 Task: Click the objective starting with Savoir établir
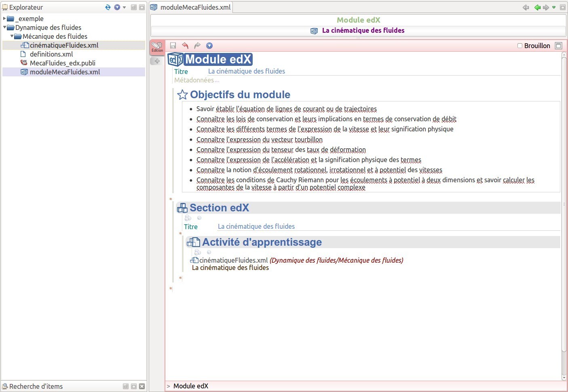click(x=286, y=109)
